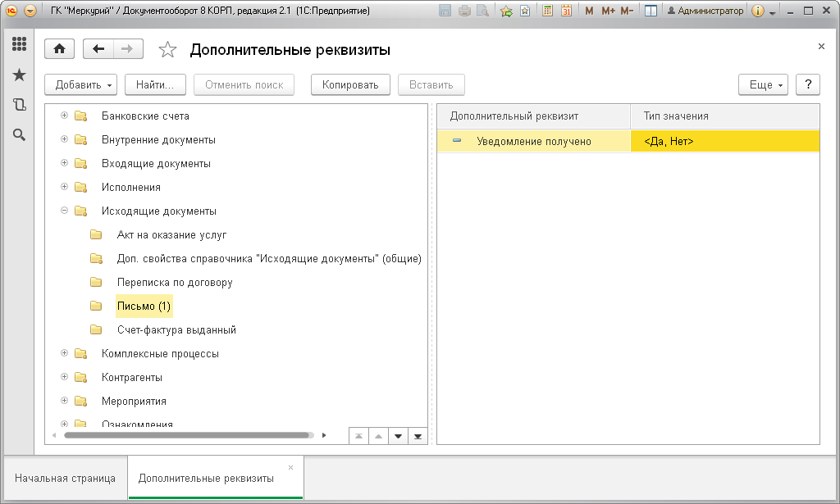Click the Найти... button
840x504 pixels.
pos(155,84)
